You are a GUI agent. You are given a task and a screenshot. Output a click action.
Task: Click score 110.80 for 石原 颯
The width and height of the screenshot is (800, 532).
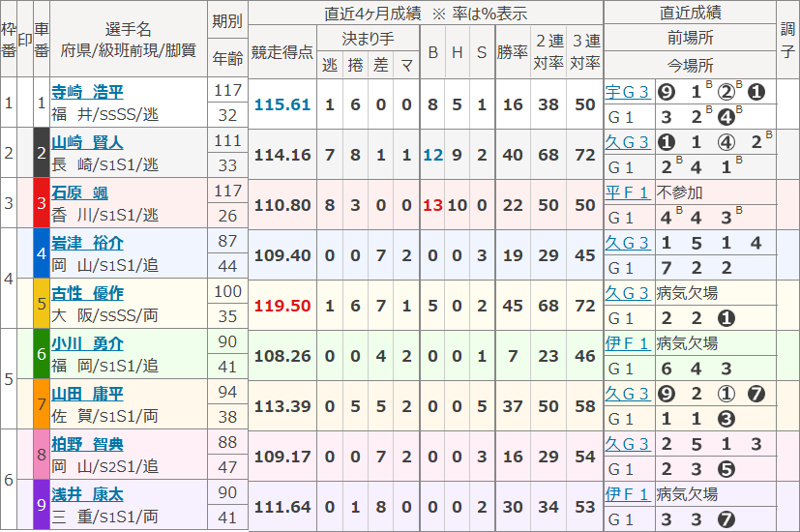282,205
